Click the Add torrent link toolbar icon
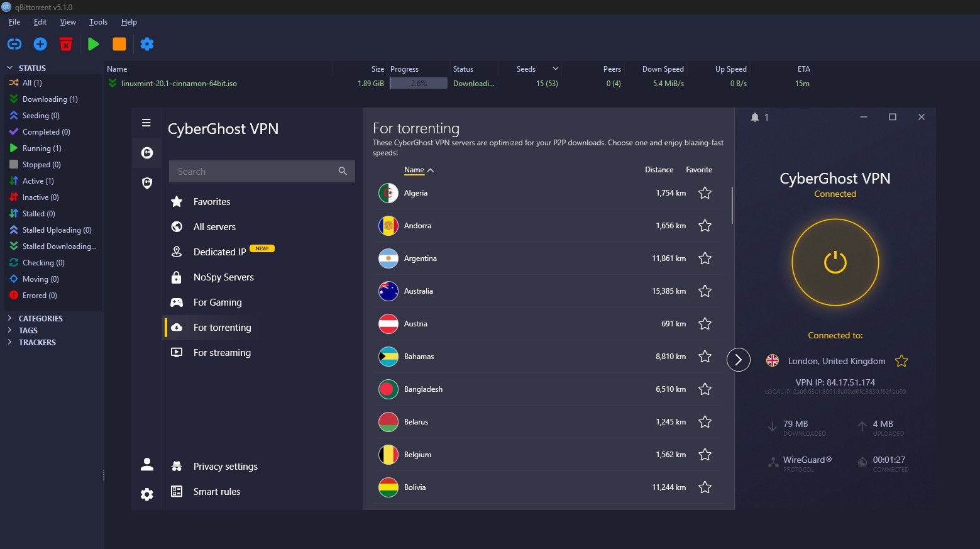 (x=14, y=44)
